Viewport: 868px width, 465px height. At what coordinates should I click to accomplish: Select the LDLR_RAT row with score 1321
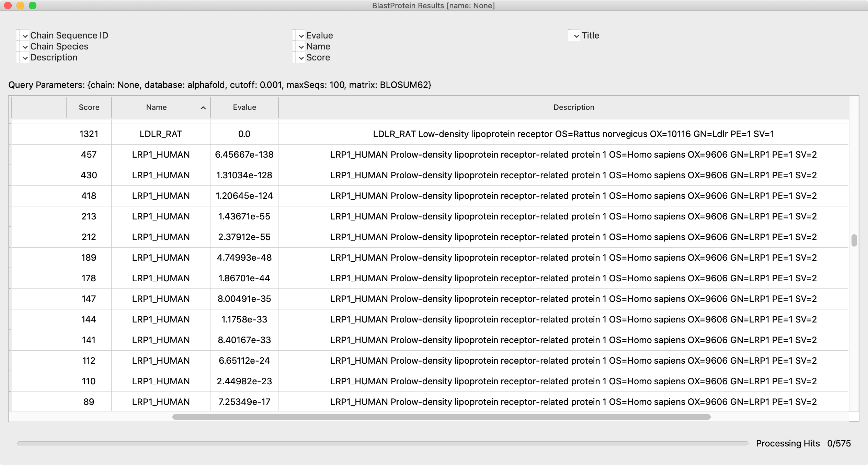click(161, 134)
